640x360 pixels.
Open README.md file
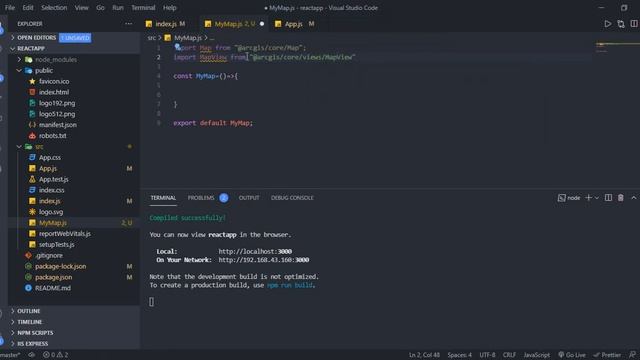tap(53, 288)
